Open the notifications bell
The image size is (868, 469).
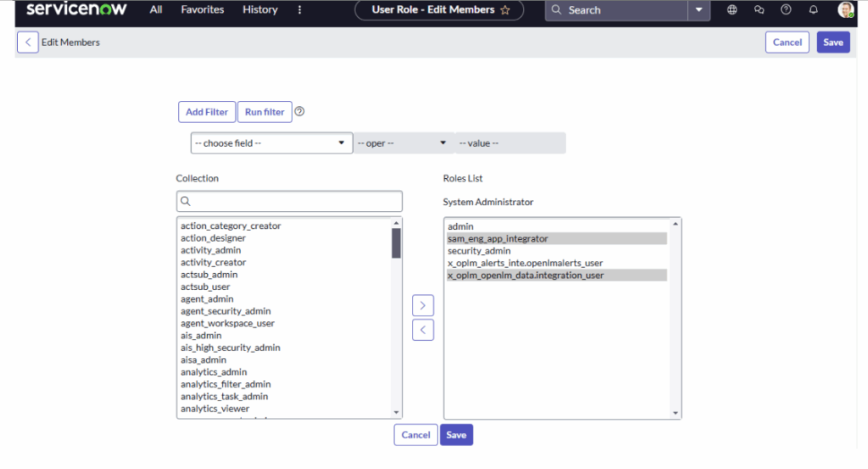813,9
